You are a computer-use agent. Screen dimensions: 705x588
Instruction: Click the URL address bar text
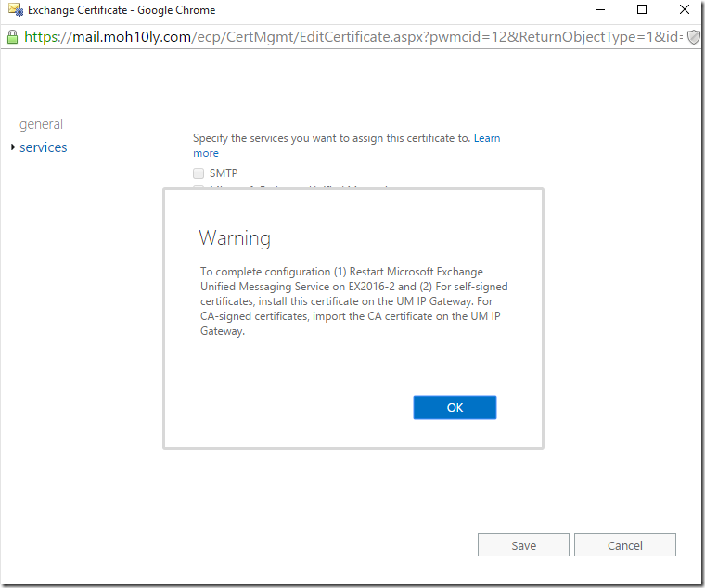point(353,37)
